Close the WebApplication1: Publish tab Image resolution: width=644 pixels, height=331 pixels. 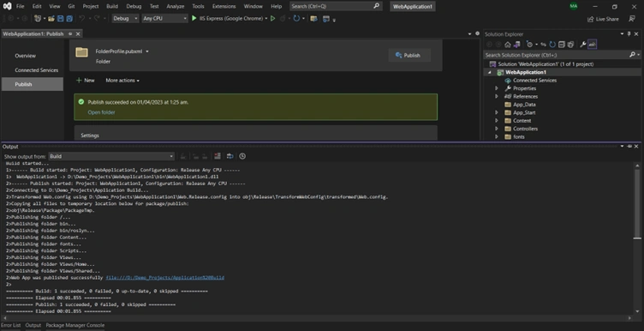78,33
